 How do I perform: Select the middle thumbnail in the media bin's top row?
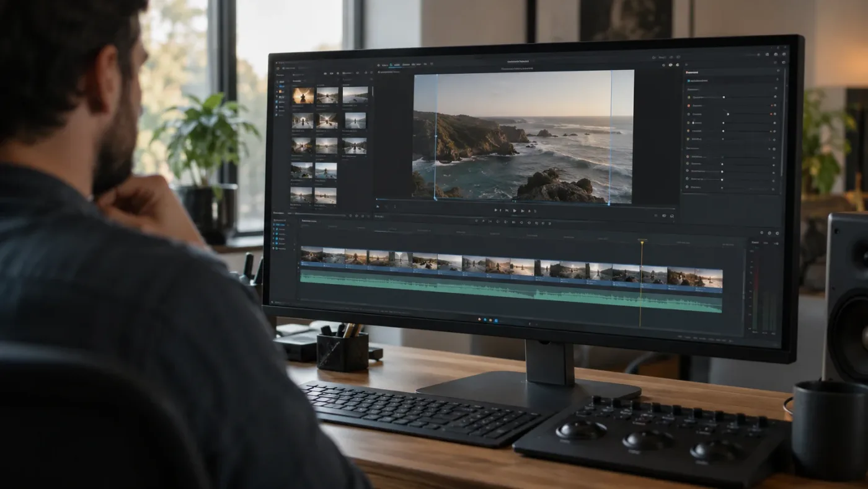327,96
